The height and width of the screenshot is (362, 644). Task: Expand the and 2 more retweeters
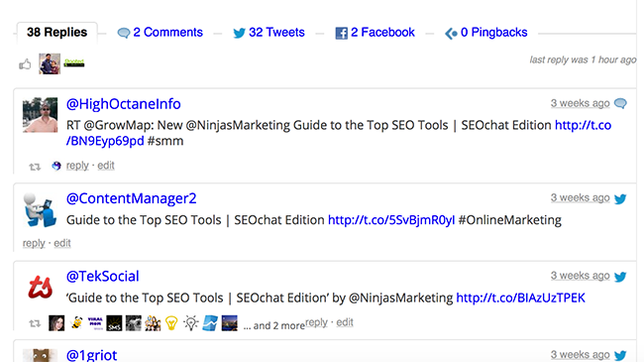(x=274, y=325)
